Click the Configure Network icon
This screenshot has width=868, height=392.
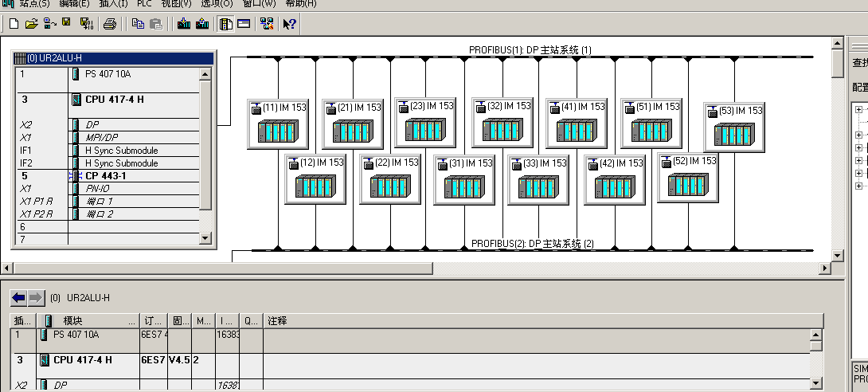268,24
